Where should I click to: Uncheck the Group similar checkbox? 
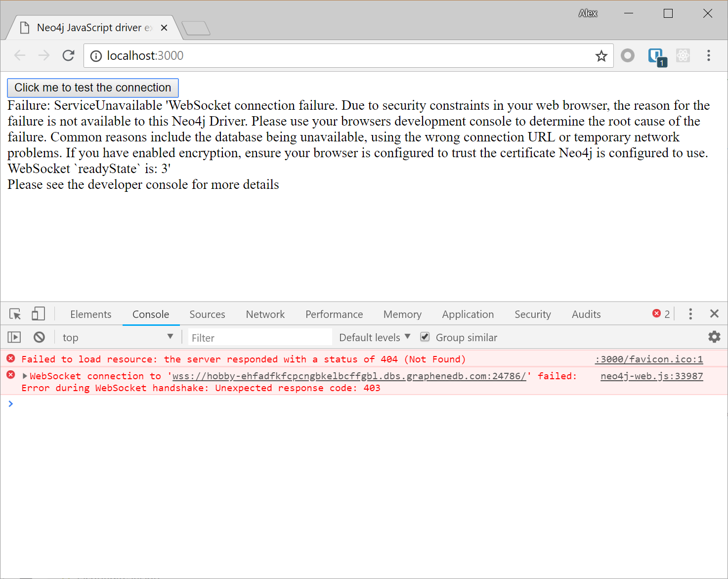point(425,336)
